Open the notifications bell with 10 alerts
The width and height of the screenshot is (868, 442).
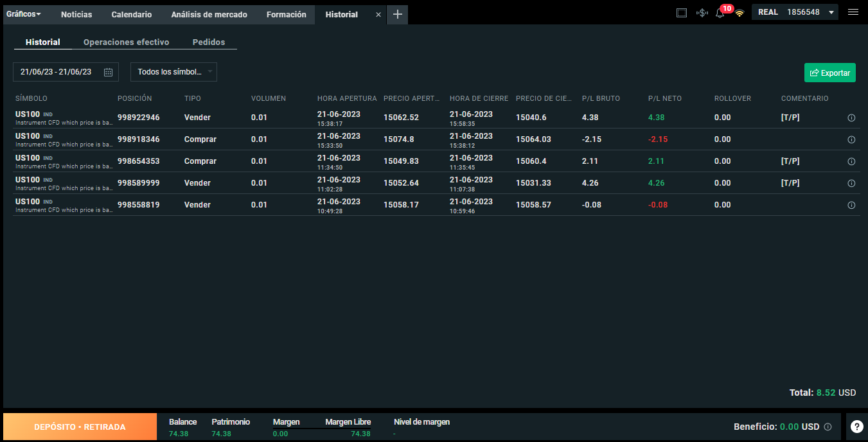720,13
